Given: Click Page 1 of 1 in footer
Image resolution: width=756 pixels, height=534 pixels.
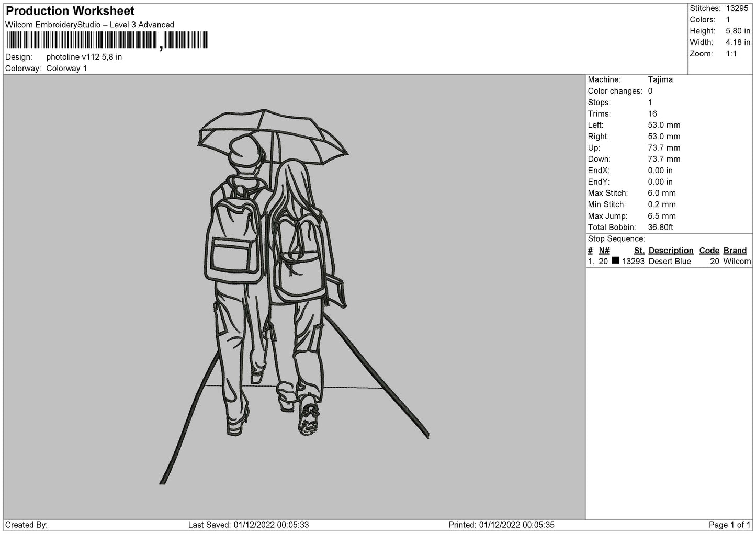Looking at the screenshot, I should (729, 525).
